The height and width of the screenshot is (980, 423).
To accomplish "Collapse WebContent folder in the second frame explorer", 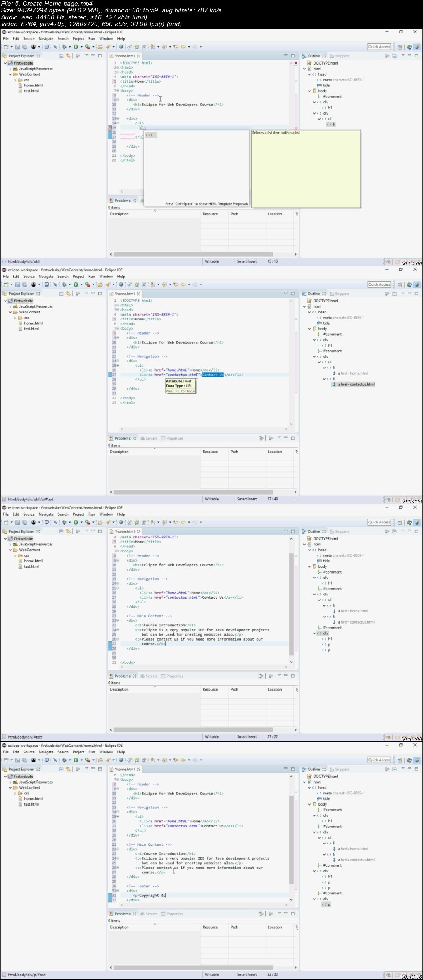I will pos(10,312).
